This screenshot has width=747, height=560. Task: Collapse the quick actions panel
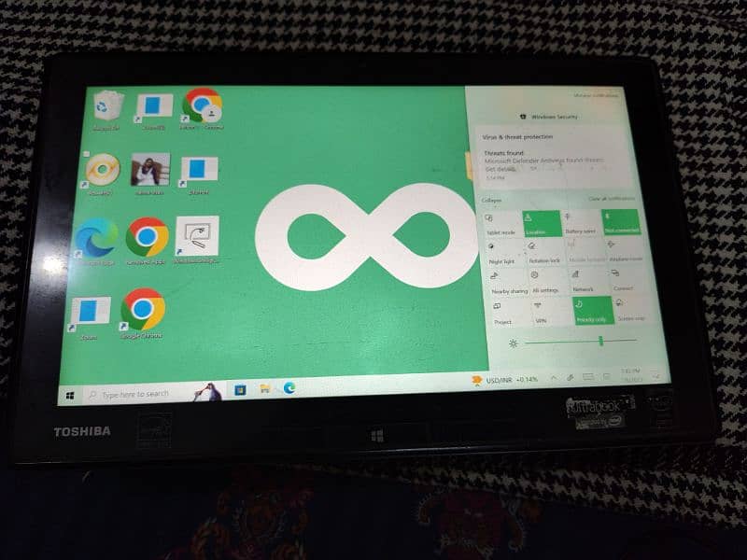coord(492,201)
